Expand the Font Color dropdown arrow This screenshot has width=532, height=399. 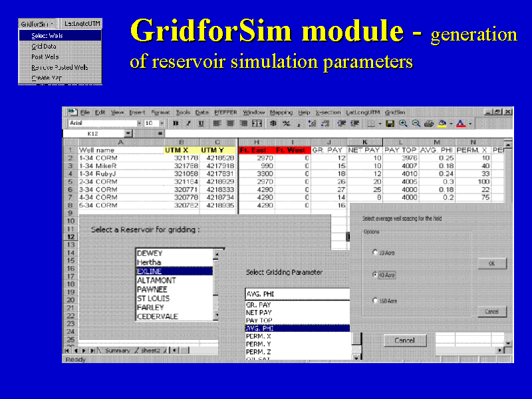pos(470,124)
